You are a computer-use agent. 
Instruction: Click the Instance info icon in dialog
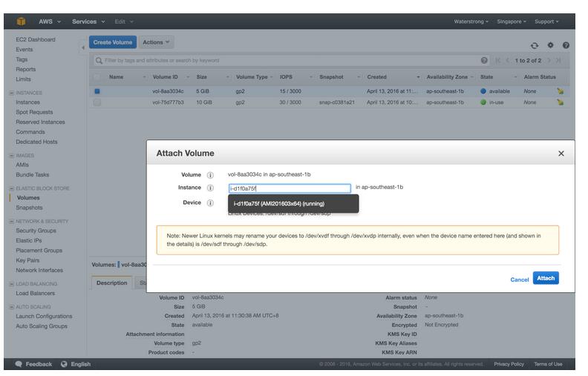(210, 188)
